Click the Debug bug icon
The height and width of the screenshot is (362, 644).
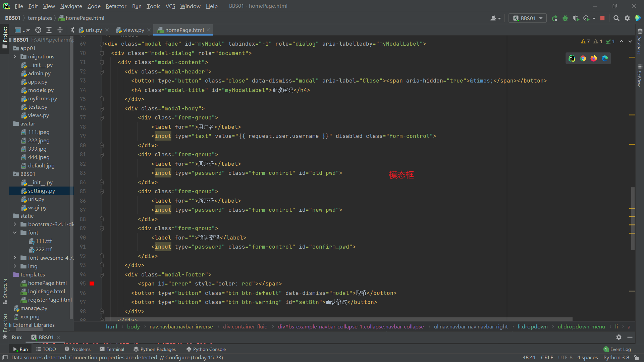tap(565, 18)
